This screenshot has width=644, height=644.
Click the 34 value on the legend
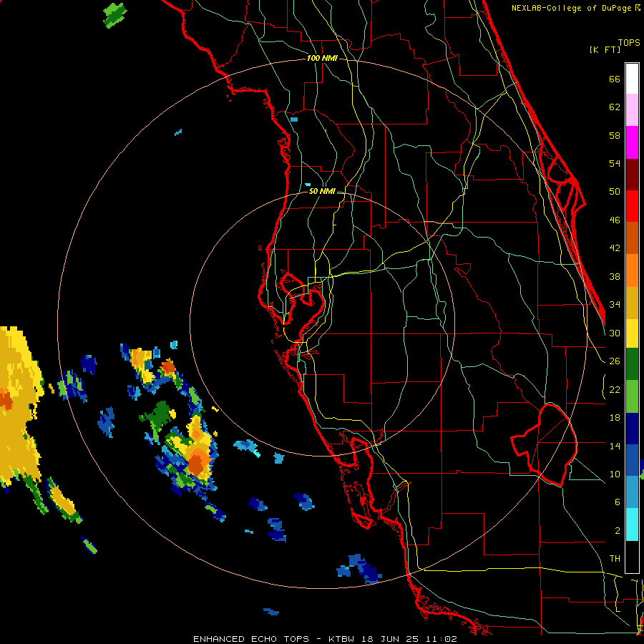pyautogui.click(x=615, y=305)
